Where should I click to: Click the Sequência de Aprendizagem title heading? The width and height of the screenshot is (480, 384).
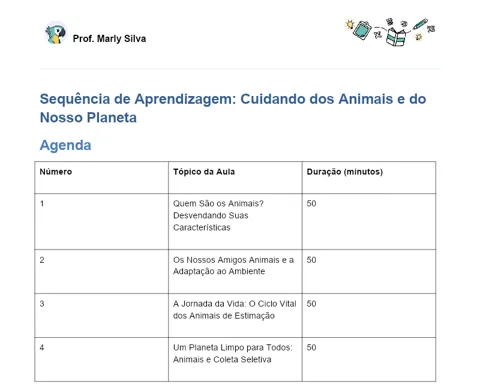233,108
